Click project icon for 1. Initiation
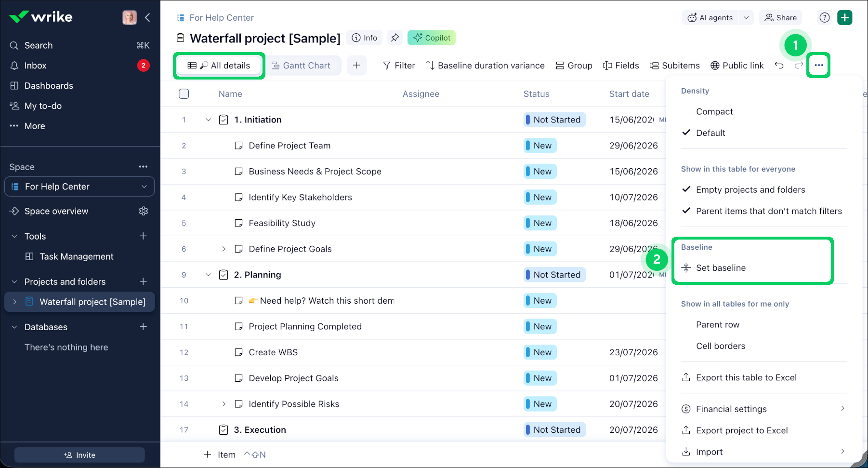Viewport: 868px width, 468px height. 224,120
